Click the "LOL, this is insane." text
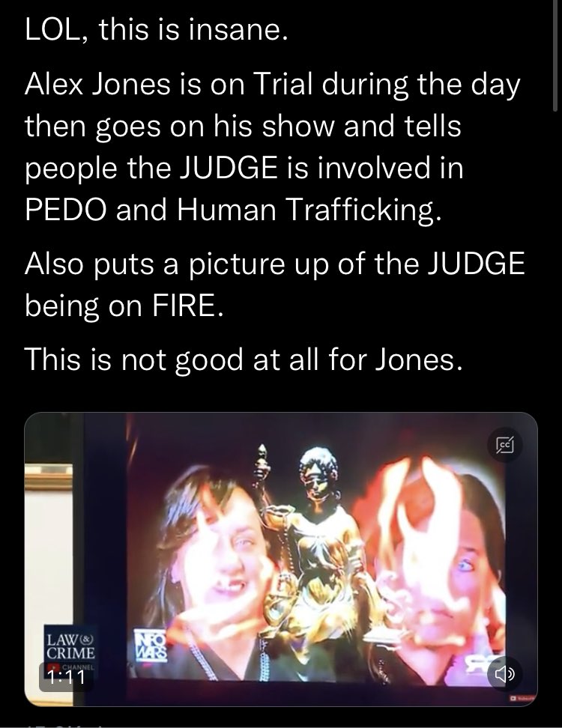 click(x=156, y=30)
